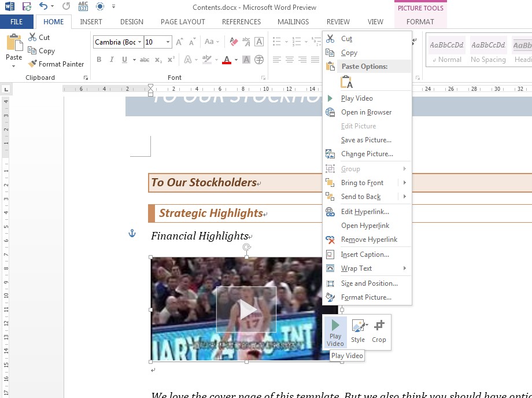
Task: Toggle Bold formatting in the ribbon
Action: coord(99,60)
